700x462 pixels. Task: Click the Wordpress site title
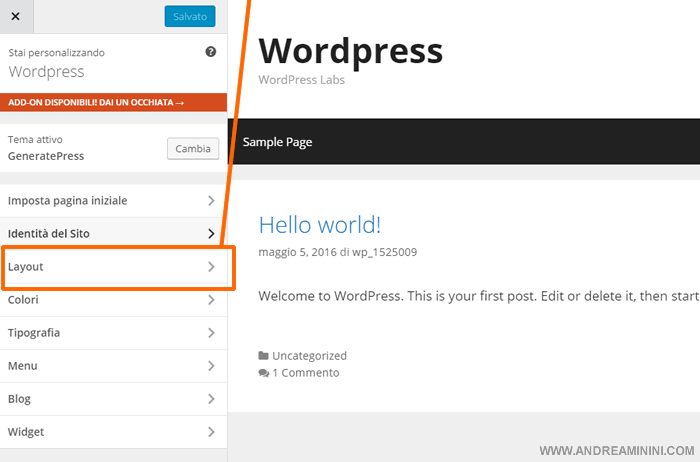click(x=350, y=49)
